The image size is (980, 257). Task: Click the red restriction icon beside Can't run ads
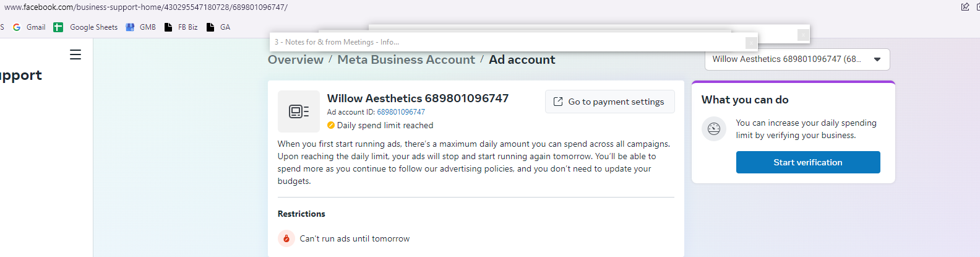point(286,238)
